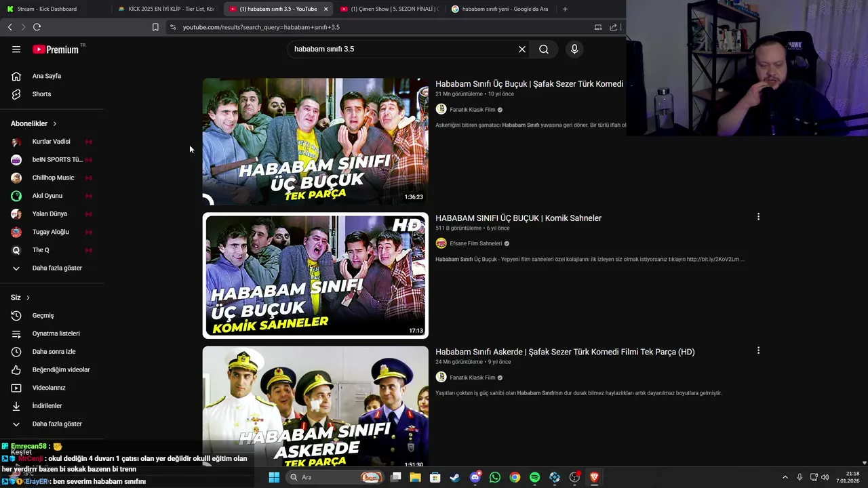Open title 'Hababam Sınıfı Askerde' Tek Parça (HD)

pos(565,352)
